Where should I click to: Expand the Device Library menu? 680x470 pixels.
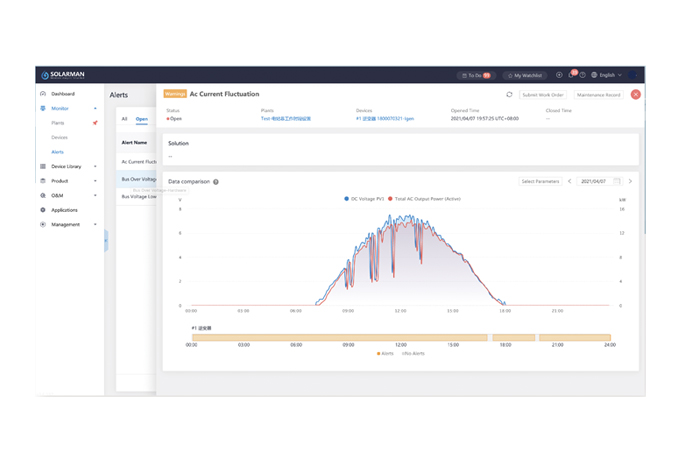pyautogui.click(x=68, y=166)
